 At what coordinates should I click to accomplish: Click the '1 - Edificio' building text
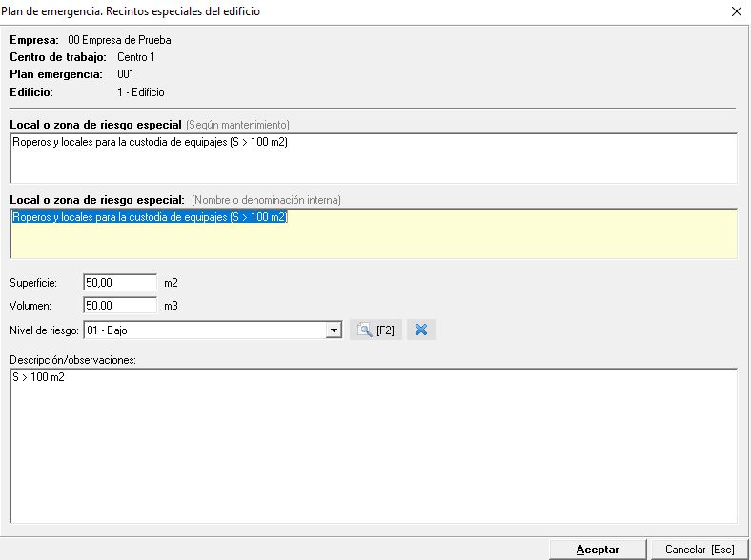[x=141, y=92]
